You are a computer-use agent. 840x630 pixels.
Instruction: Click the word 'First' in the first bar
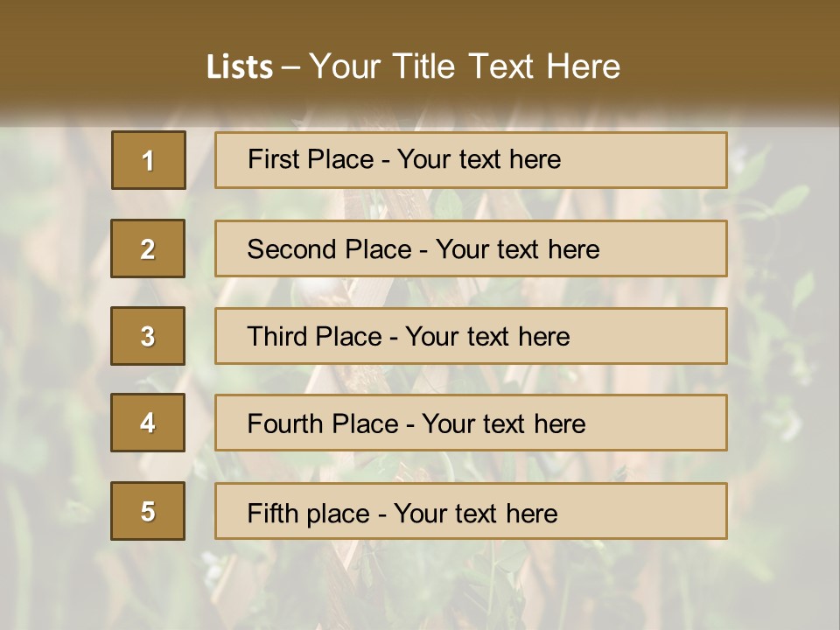point(271,159)
